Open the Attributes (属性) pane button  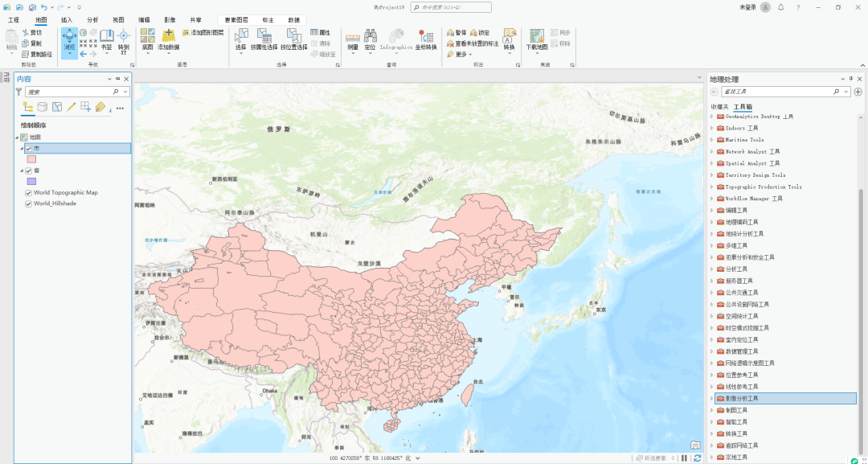pos(321,33)
